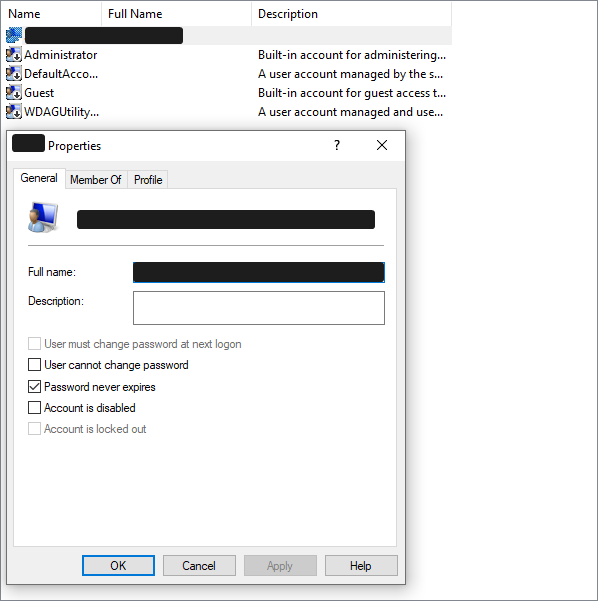The image size is (598, 601).
Task: Select the DefaultAcco... name text
Action: [61, 74]
